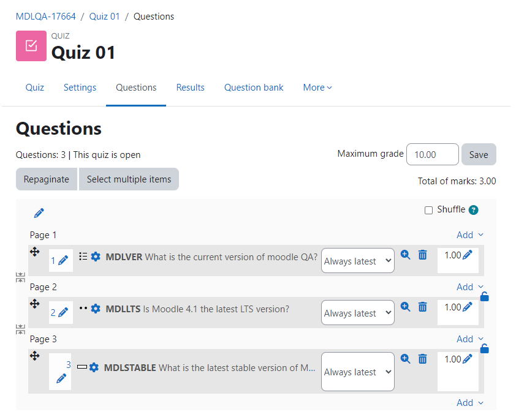Image resolution: width=516 pixels, height=420 pixels.
Task: Switch to the Results tab
Action: 190,88
